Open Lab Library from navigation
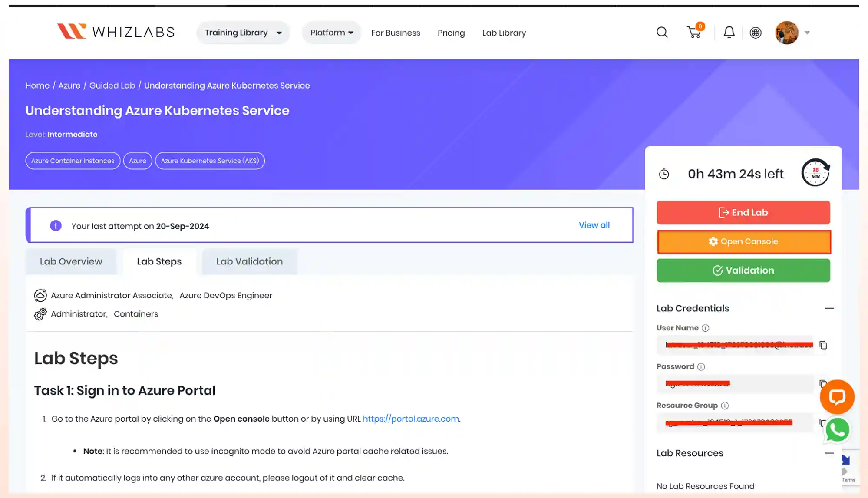The width and height of the screenshot is (868, 498). 504,33
